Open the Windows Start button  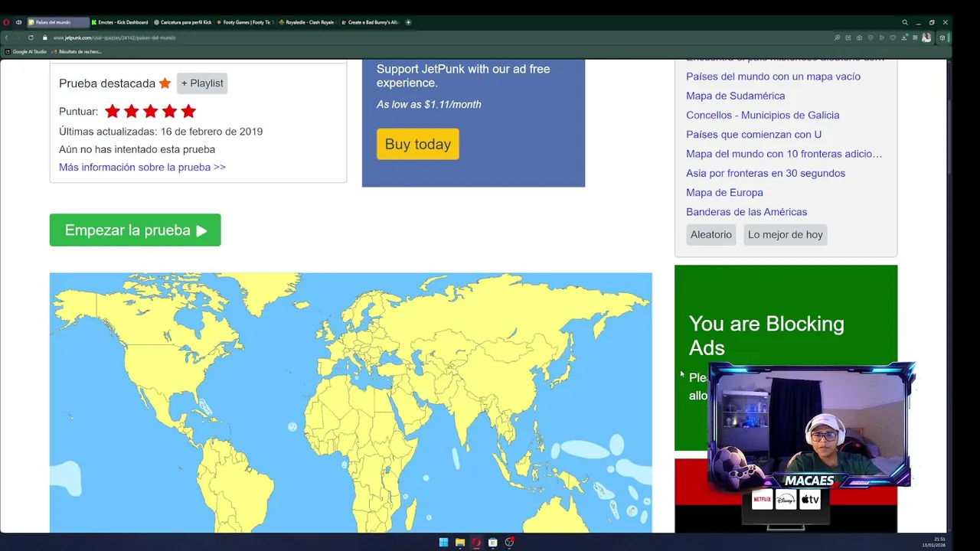(x=443, y=543)
